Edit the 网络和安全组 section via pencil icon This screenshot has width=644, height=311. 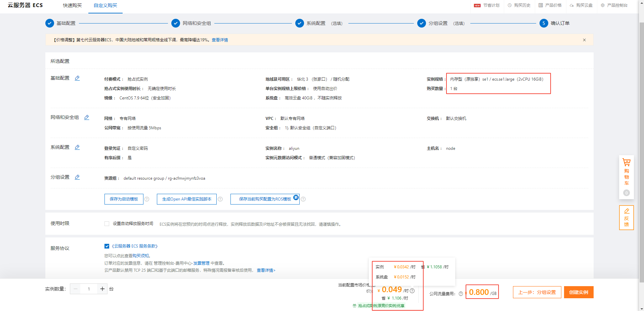pos(87,117)
